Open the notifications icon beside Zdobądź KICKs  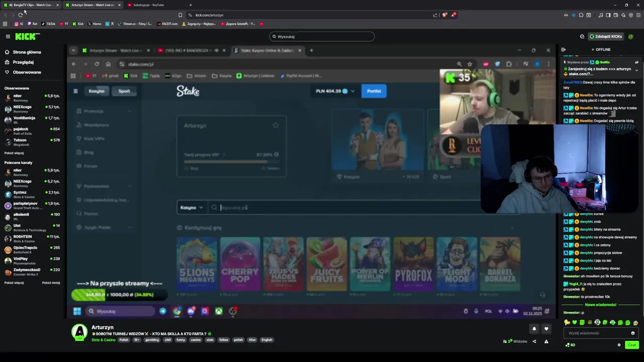point(582,36)
